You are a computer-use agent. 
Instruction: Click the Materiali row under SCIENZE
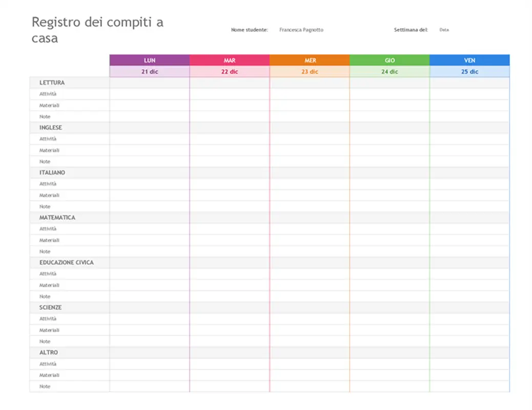[48, 330]
